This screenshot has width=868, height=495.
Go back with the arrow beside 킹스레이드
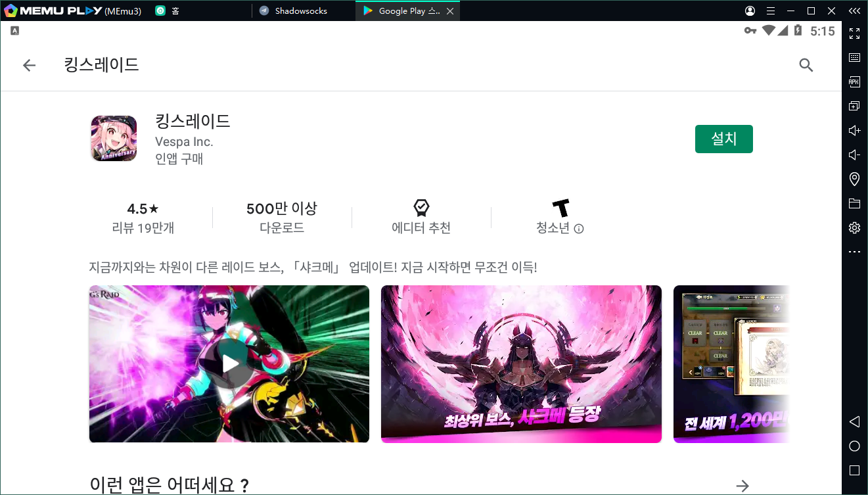[x=29, y=65]
